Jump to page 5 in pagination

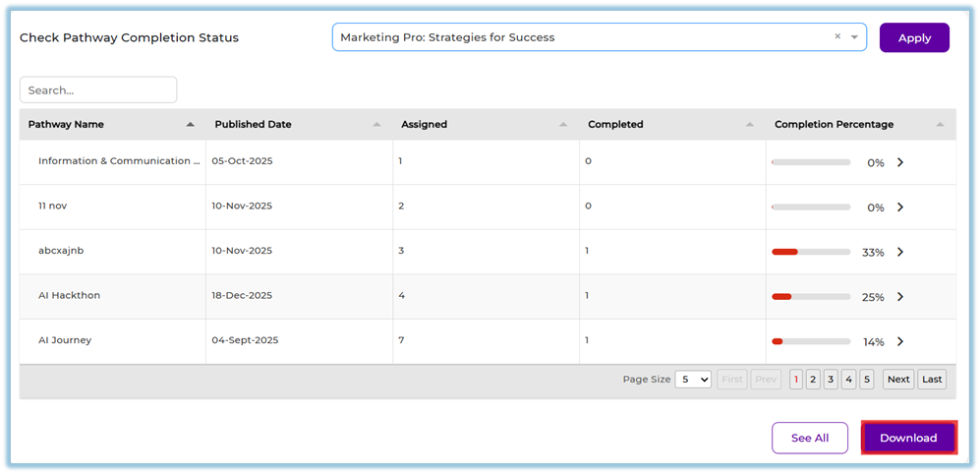[866, 380]
